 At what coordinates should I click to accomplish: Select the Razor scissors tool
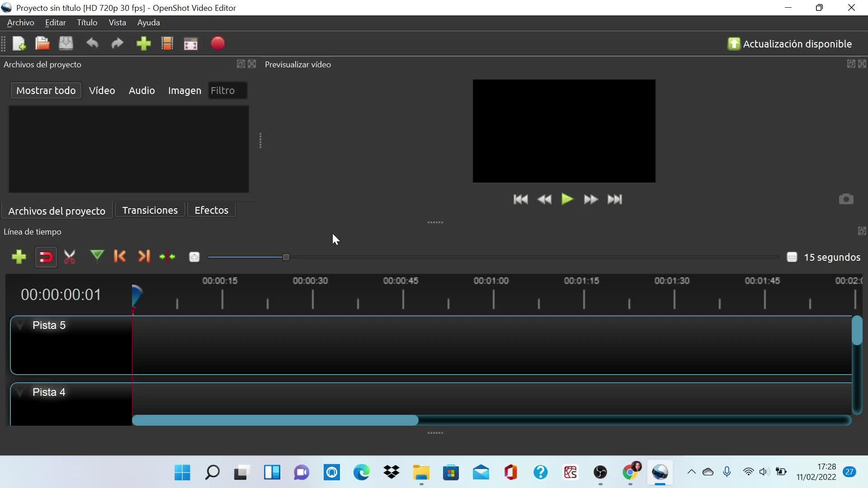click(70, 257)
